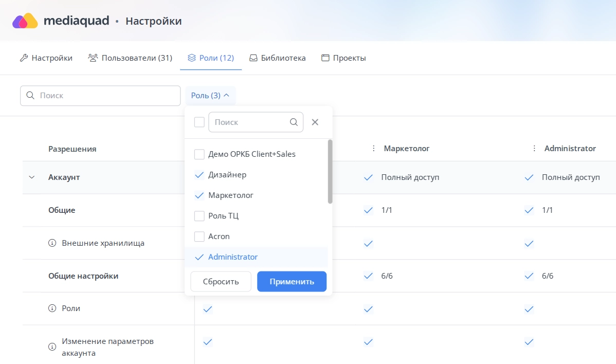
Task: Uncheck the Дизайнер checkbox
Action: 198,174
